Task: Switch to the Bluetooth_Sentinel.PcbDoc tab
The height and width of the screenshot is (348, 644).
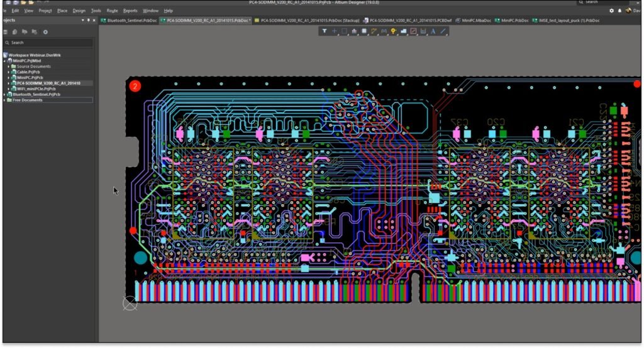Action: point(129,21)
